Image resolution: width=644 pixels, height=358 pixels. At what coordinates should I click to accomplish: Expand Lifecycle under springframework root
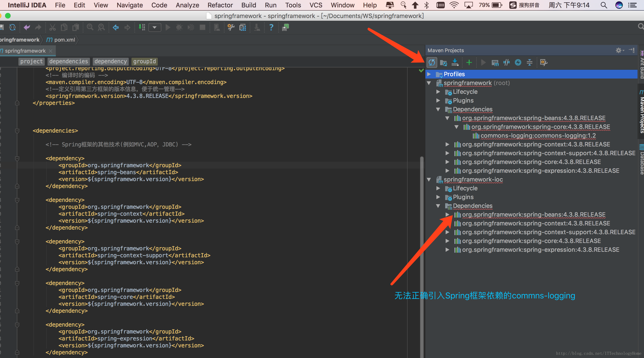click(438, 92)
